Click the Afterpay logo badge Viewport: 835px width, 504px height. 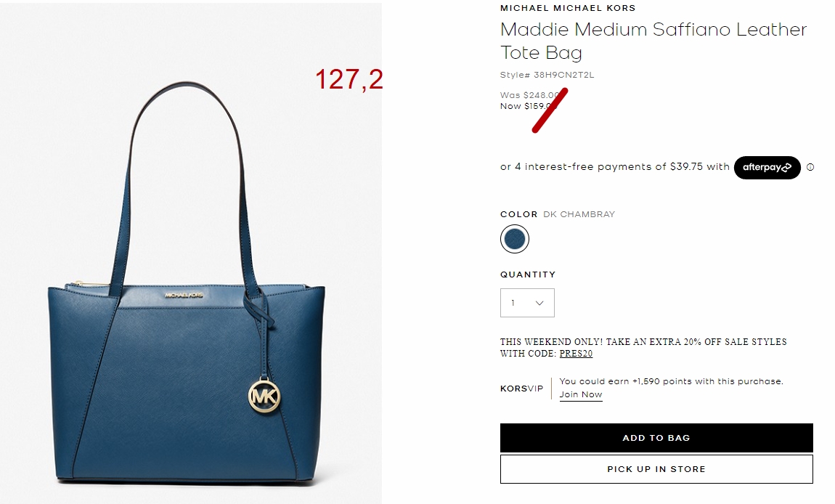767,167
